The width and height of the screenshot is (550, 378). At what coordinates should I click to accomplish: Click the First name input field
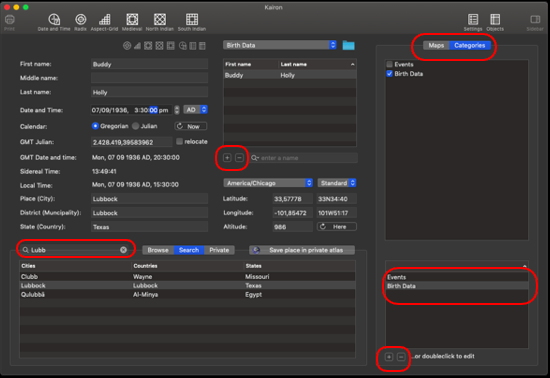tap(149, 64)
